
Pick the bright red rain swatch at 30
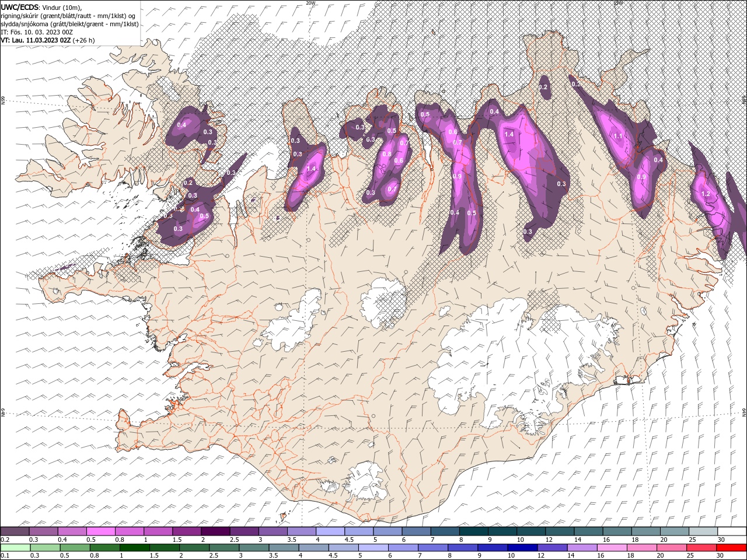pyautogui.click(x=731, y=548)
